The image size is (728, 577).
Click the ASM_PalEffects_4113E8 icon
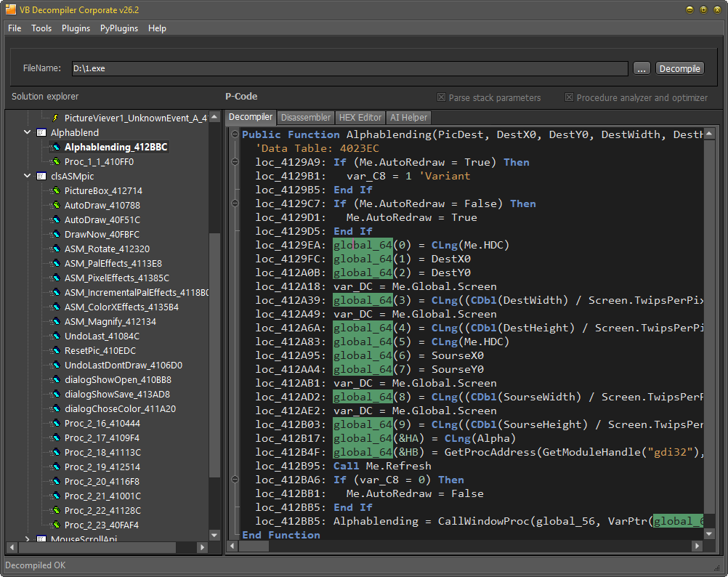point(56,263)
